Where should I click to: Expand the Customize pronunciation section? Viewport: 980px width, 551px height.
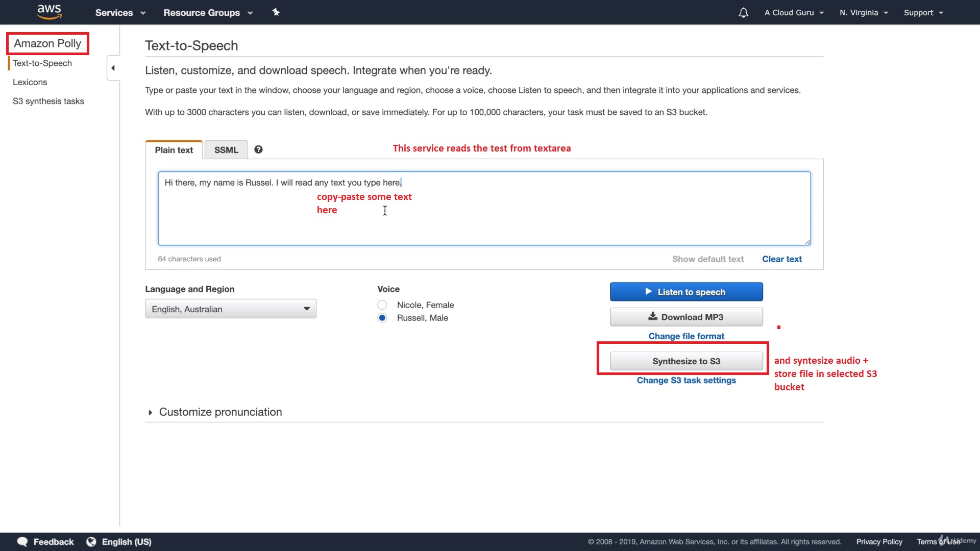(x=150, y=412)
